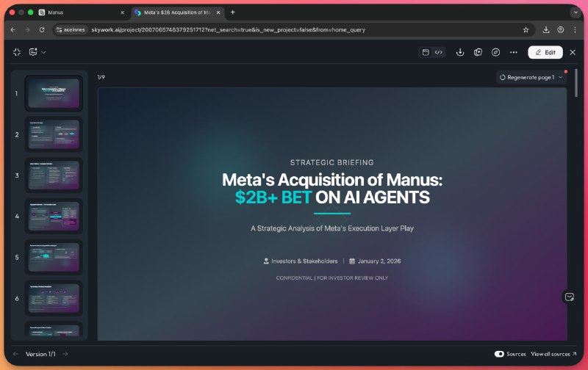
Task: Select slide 4 thumbnail
Action: point(54,216)
